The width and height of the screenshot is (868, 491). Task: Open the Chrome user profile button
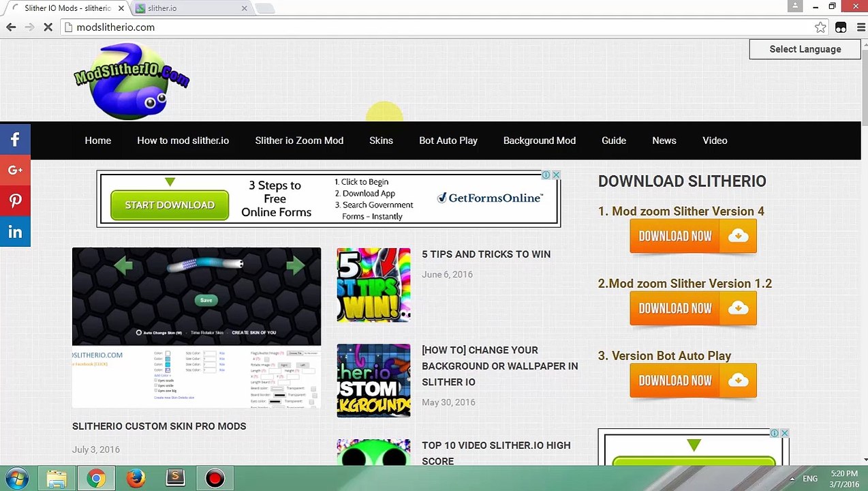click(795, 6)
